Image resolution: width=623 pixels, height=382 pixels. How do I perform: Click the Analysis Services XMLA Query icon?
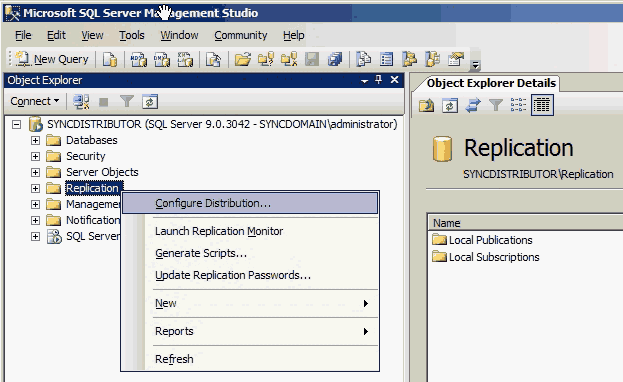185,59
